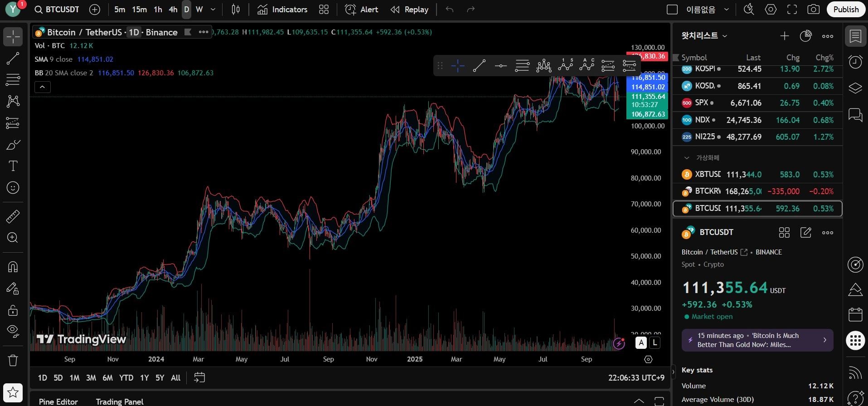The height and width of the screenshot is (406, 868).
Task: Toggle auto scale with the A button
Action: [641, 343]
